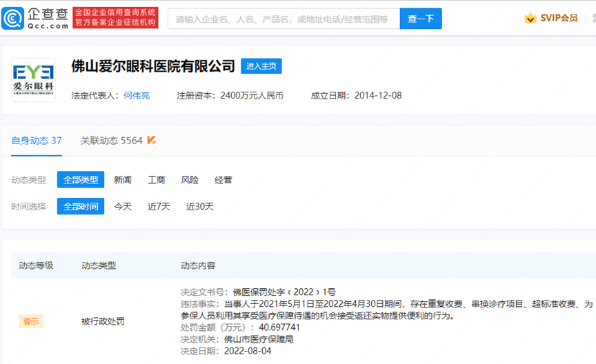Viewport: 596px width, 364px height.
Task: Filter dynamics by 经营
Action: [223, 180]
